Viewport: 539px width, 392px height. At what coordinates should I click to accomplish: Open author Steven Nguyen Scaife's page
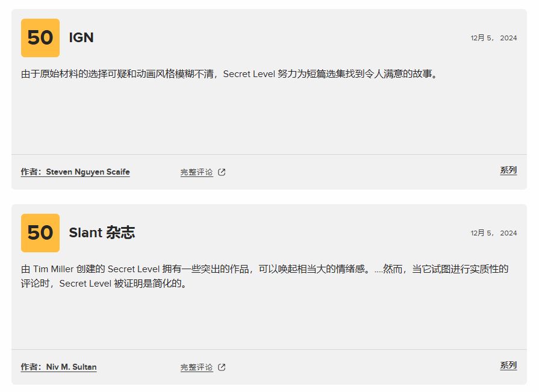point(88,172)
